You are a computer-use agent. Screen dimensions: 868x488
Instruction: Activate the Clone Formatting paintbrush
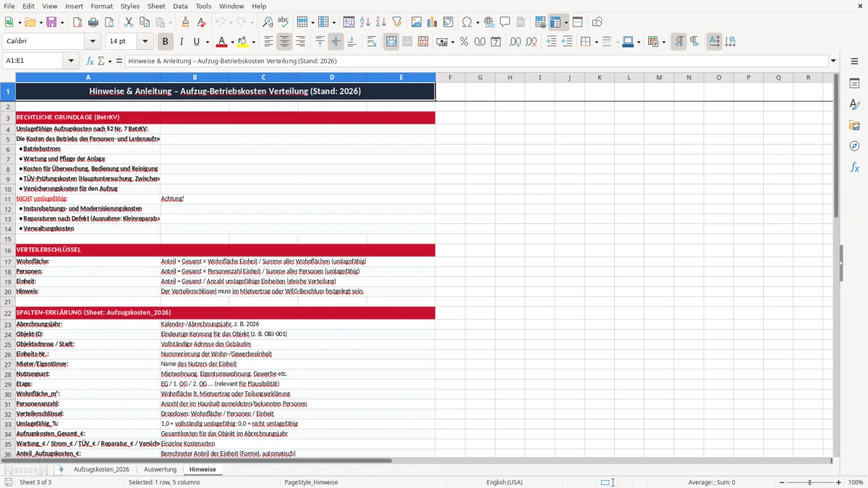(186, 22)
